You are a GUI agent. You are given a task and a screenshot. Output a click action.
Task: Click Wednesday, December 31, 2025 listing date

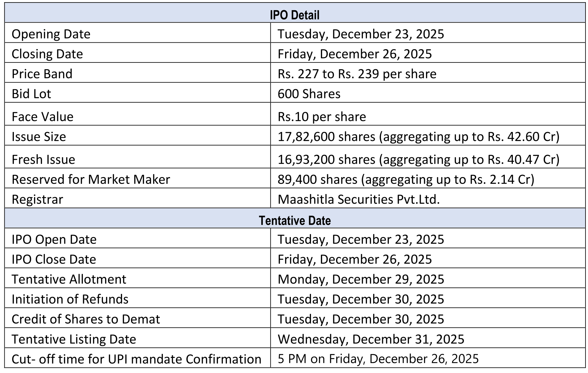[x=371, y=339]
